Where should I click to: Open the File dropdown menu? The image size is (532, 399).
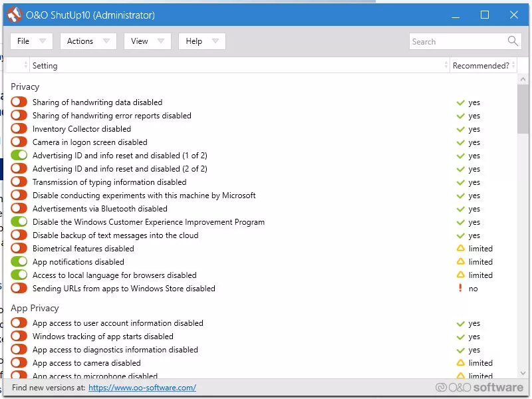31,41
